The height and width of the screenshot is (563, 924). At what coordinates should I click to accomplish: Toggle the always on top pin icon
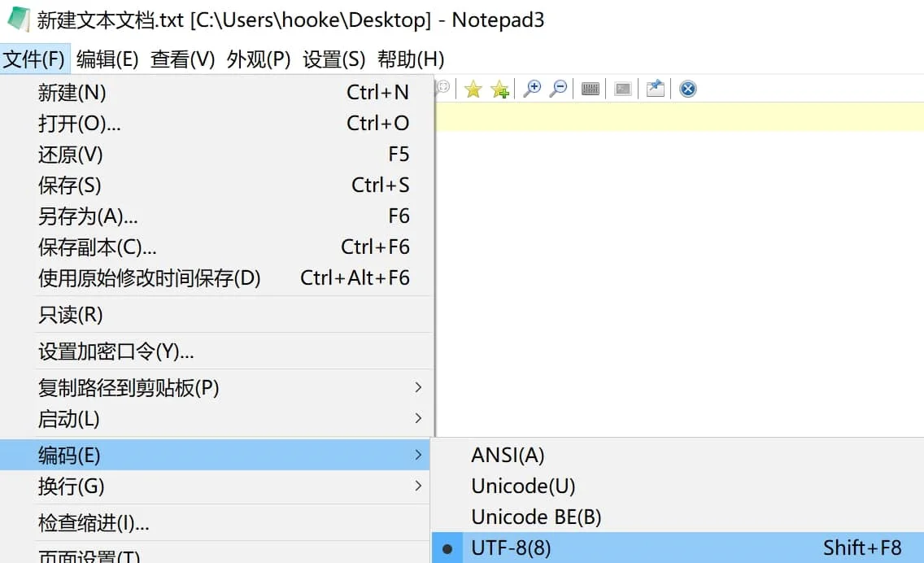point(656,89)
